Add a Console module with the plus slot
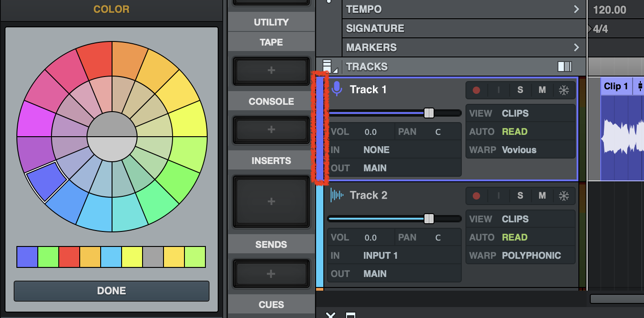This screenshot has height=318, width=644. tap(271, 130)
